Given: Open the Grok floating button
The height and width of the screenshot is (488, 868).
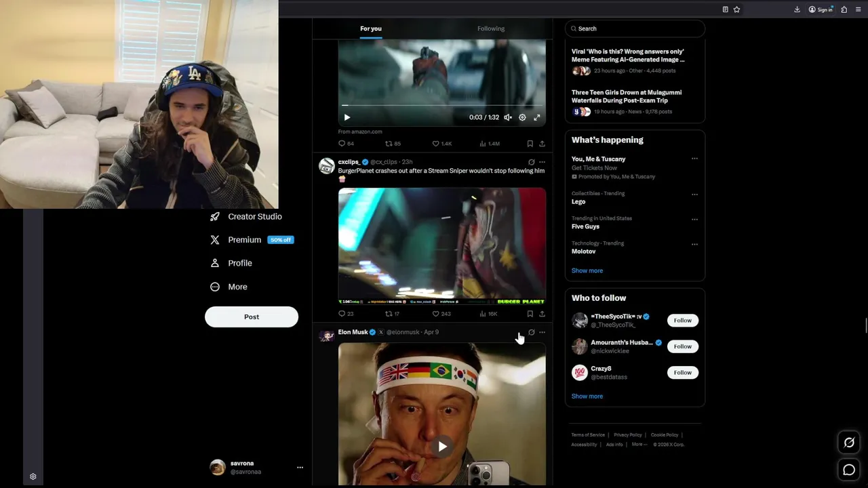Looking at the screenshot, I should click(x=849, y=443).
